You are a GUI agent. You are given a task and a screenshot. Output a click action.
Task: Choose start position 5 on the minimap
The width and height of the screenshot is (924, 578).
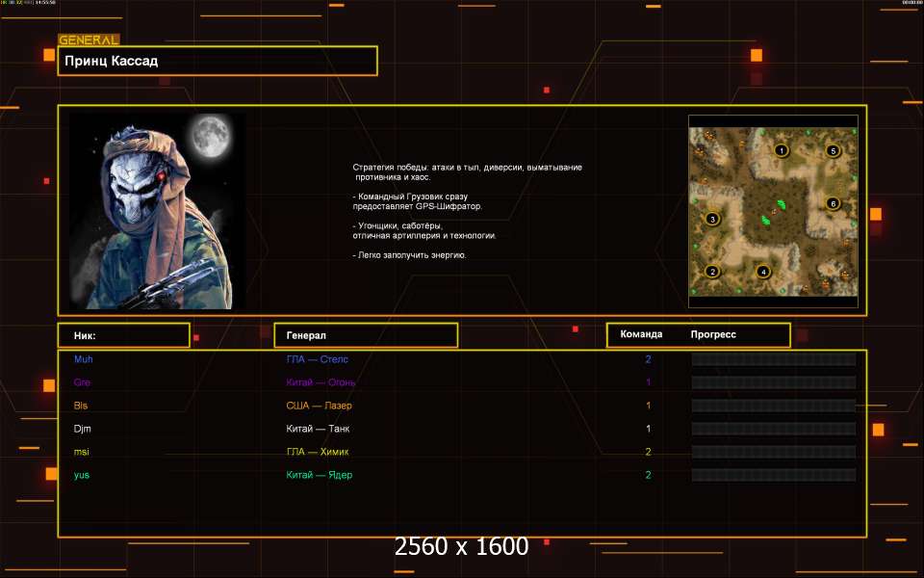833,150
